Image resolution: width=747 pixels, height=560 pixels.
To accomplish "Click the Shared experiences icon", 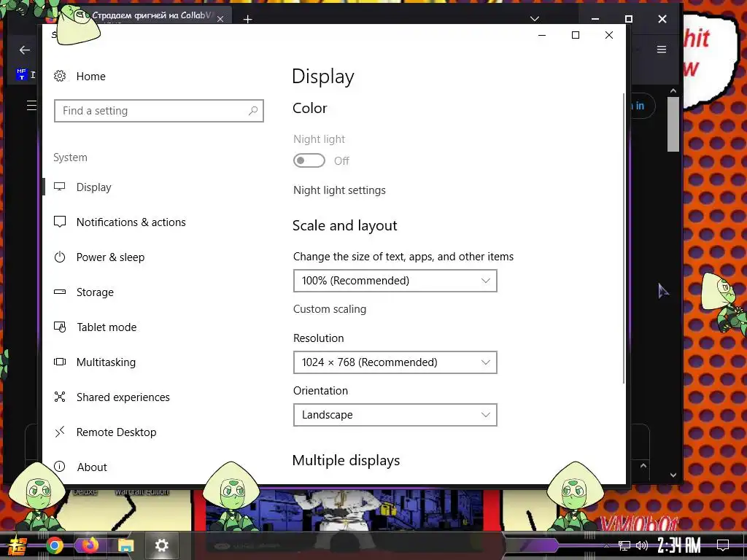I will coord(60,397).
